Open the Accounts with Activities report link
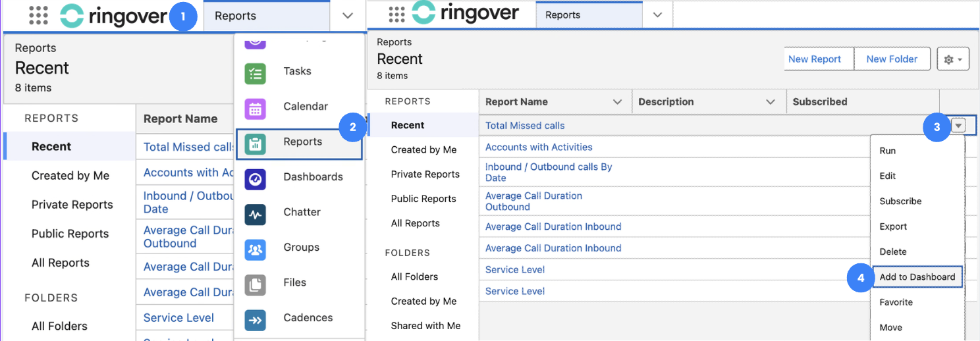The image size is (980, 341). tap(539, 147)
